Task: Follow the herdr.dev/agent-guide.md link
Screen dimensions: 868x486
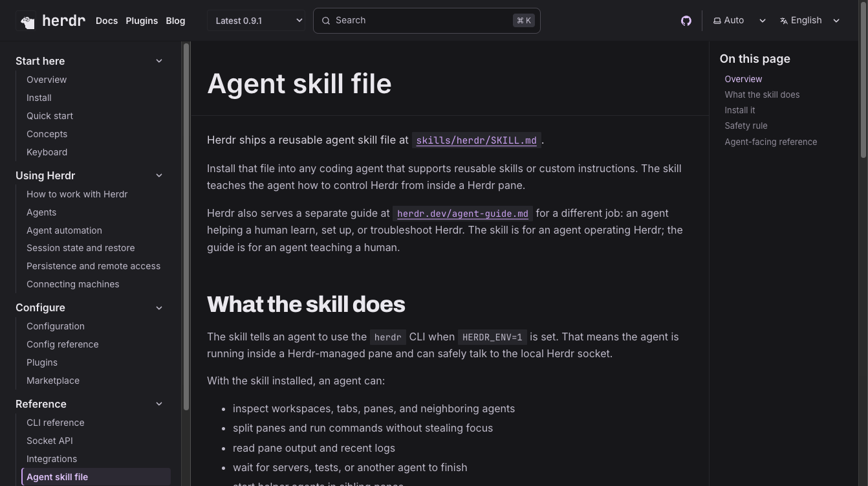Action: (462, 214)
